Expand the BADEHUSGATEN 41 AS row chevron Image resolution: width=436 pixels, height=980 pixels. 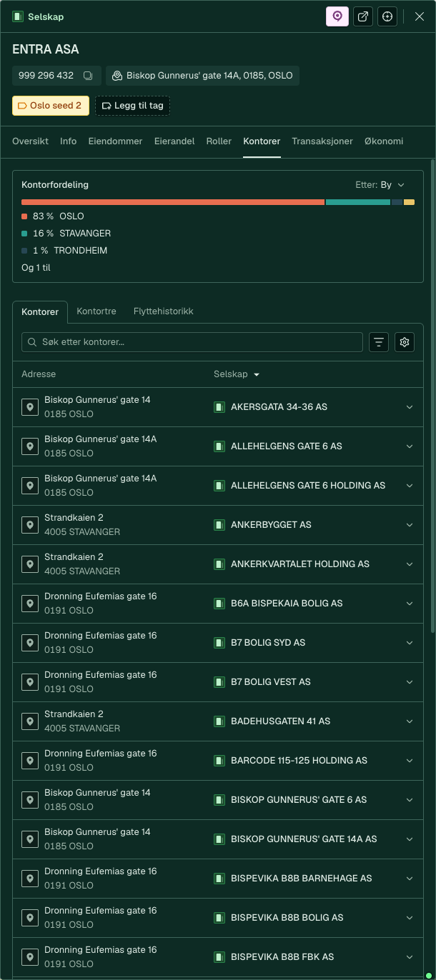coord(410,721)
